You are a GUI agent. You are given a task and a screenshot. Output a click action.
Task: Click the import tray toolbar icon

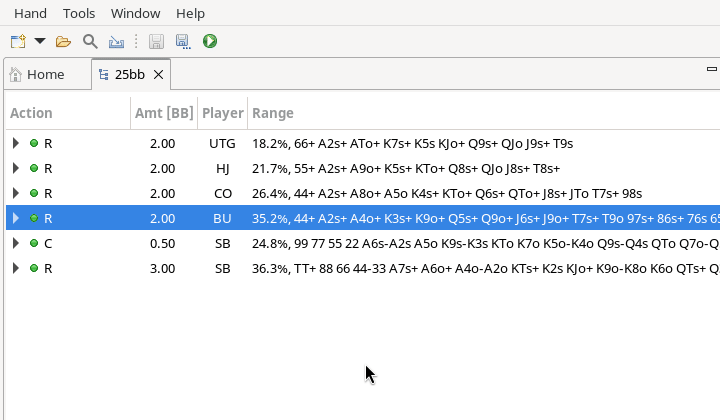click(x=116, y=41)
